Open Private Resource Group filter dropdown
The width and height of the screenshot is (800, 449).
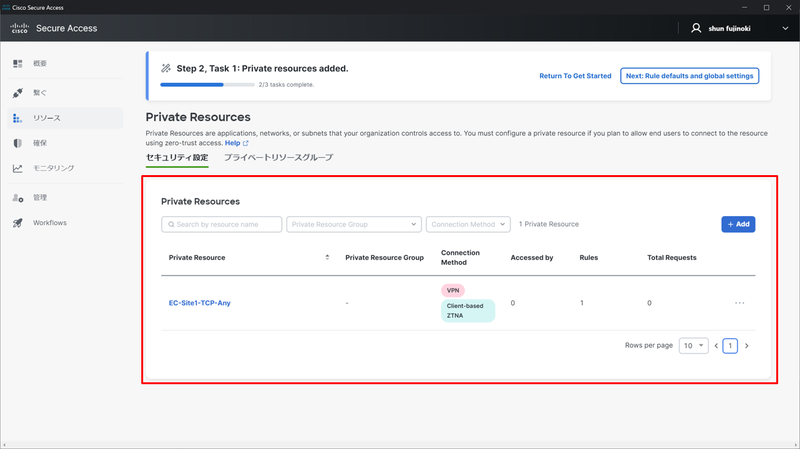[x=354, y=224]
